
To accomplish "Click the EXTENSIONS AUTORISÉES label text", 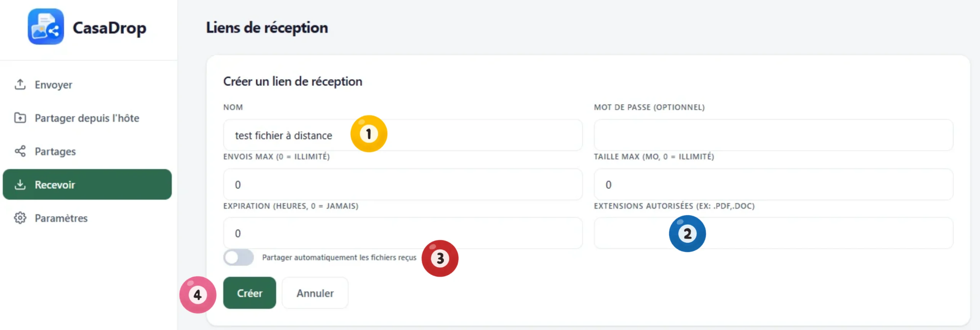I will point(675,206).
